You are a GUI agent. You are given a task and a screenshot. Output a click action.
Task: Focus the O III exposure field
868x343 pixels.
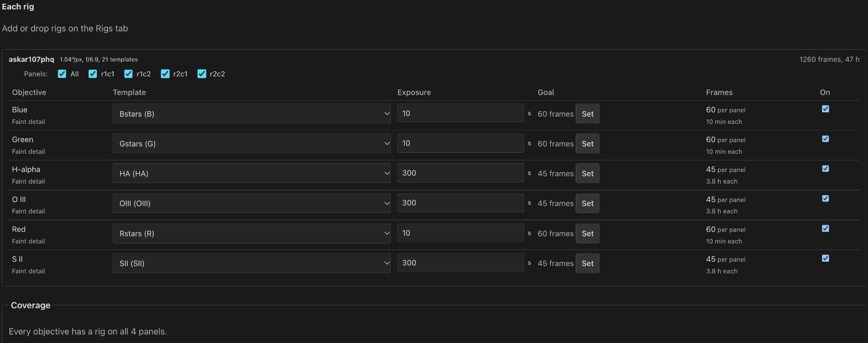tap(461, 203)
